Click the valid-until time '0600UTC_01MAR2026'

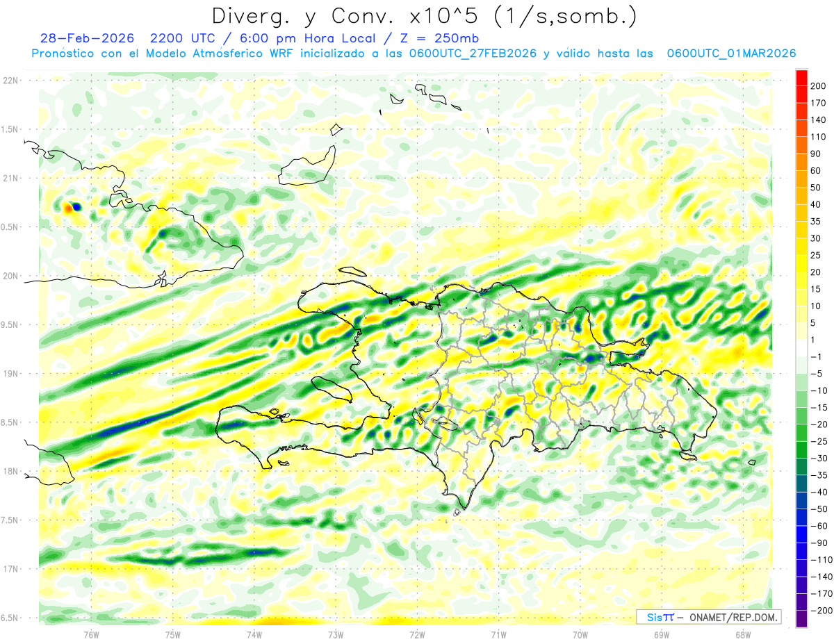pos(730,53)
